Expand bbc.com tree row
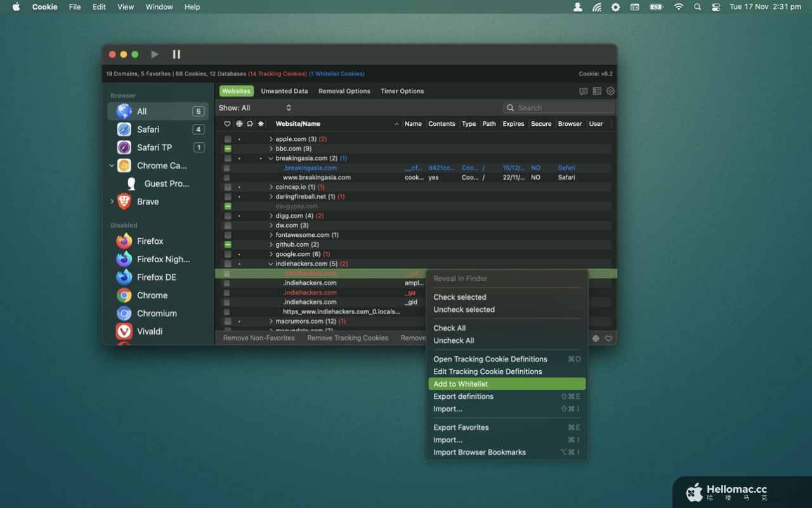812x508 pixels. [271, 149]
